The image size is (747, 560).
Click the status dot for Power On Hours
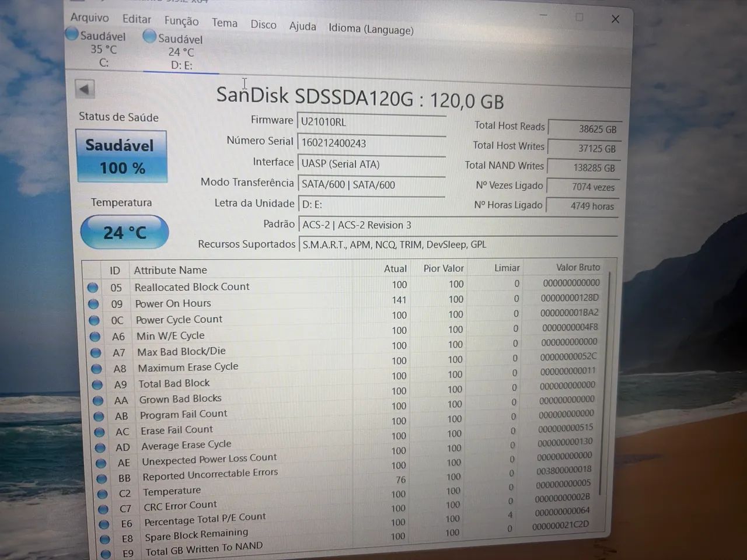pos(93,304)
